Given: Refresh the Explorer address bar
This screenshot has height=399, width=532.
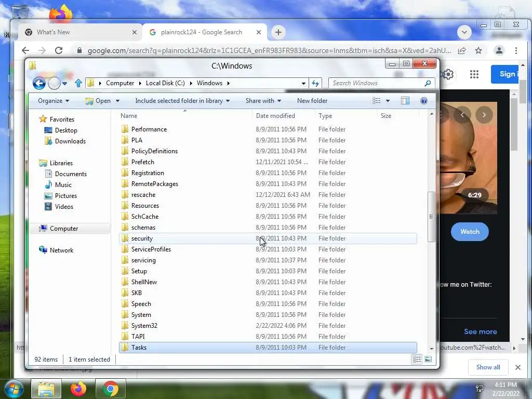Looking at the screenshot, I should (315, 83).
